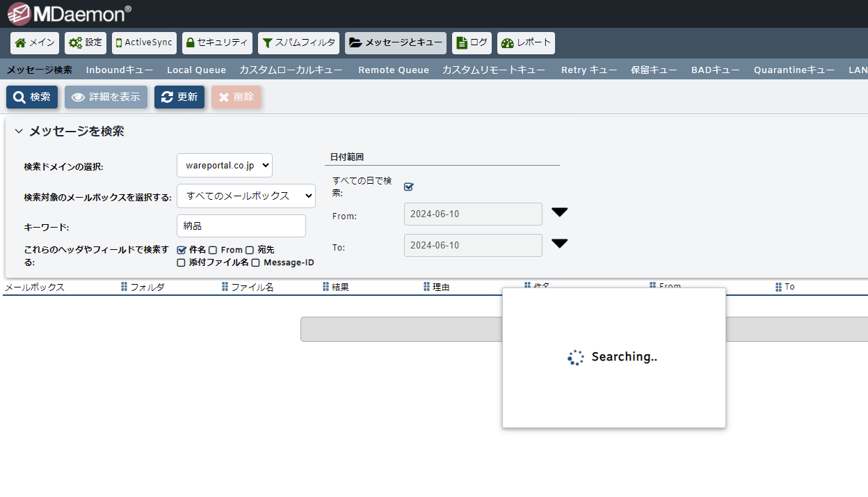Uncheck the 件名 header checkbox

(182, 250)
